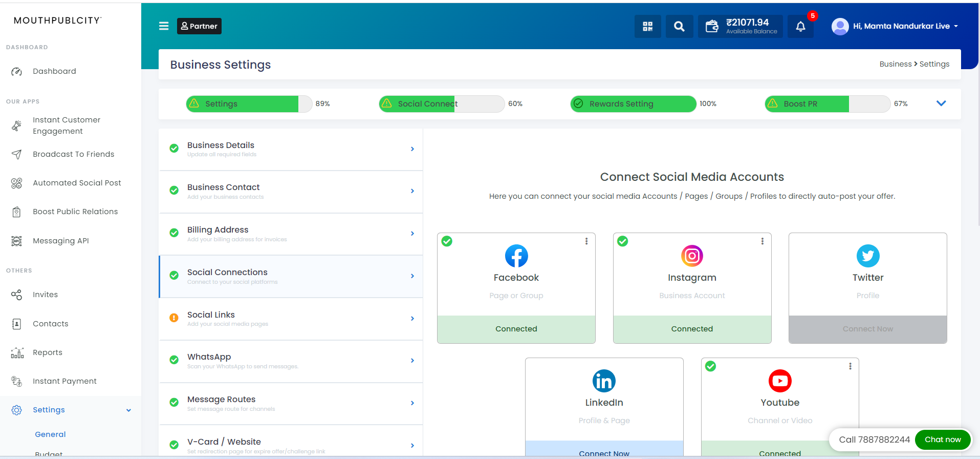Click the MOUTHPUBLCITY logo
Screen dimensions: 980x459
pos(57,20)
